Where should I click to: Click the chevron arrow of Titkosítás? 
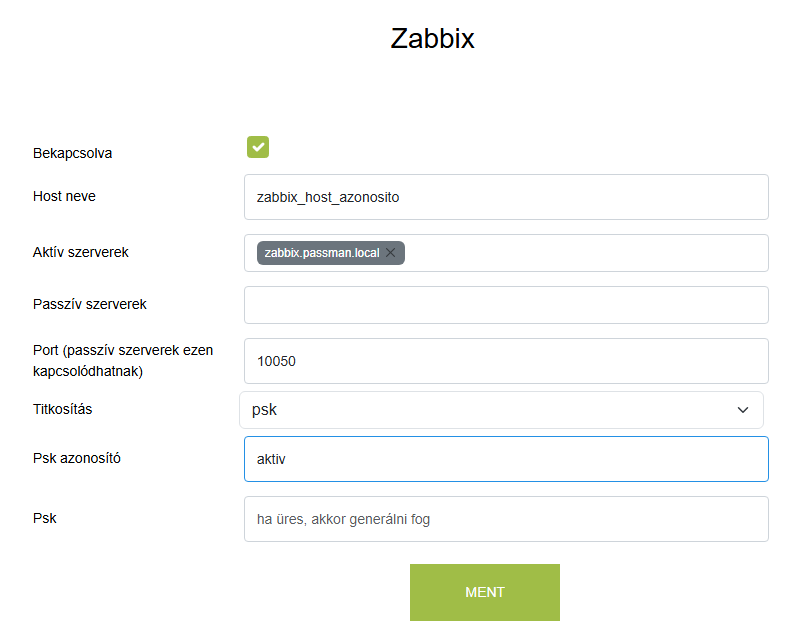pos(743,410)
